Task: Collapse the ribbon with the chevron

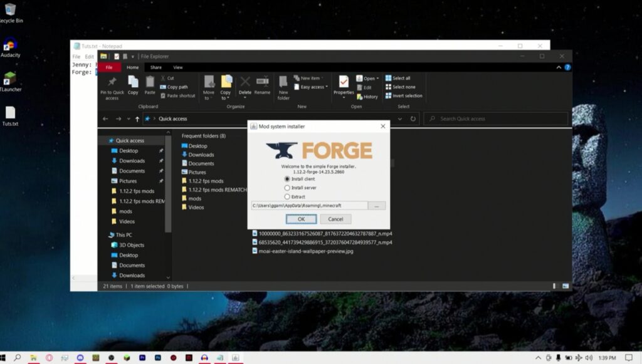Action: 559,68
